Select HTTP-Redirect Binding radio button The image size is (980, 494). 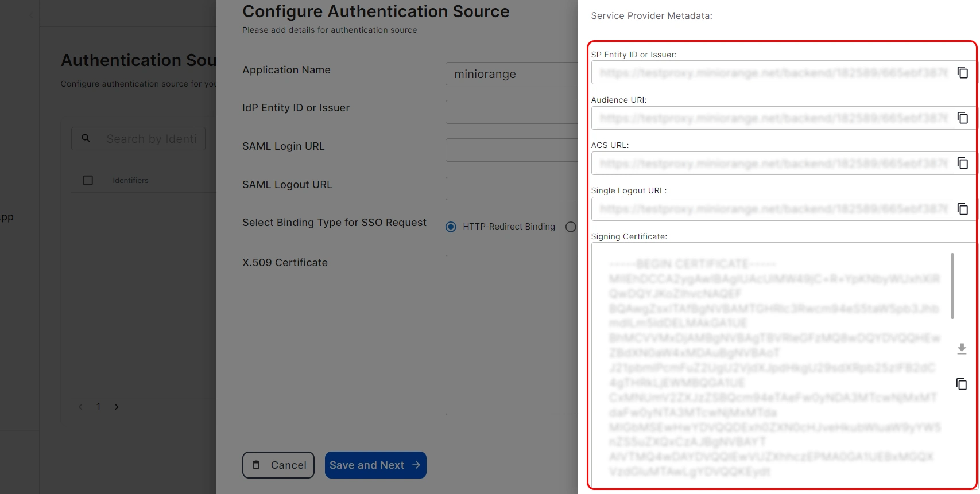[x=451, y=227]
